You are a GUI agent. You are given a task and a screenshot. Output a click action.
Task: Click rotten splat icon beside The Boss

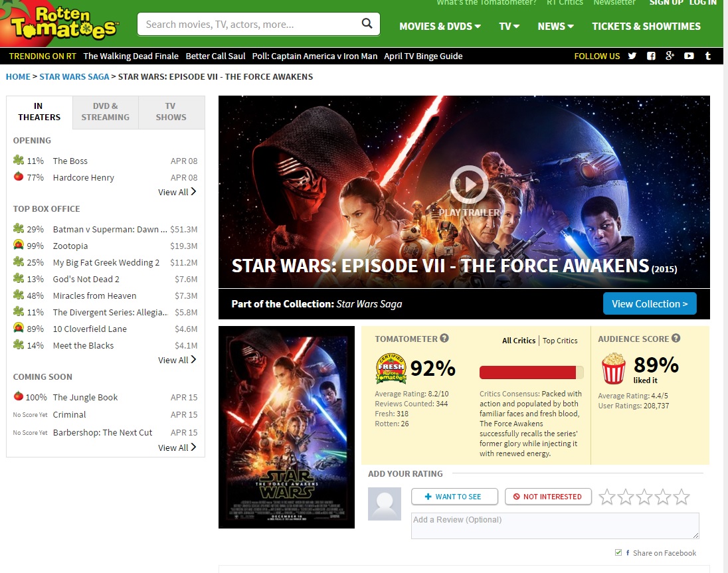point(18,160)
